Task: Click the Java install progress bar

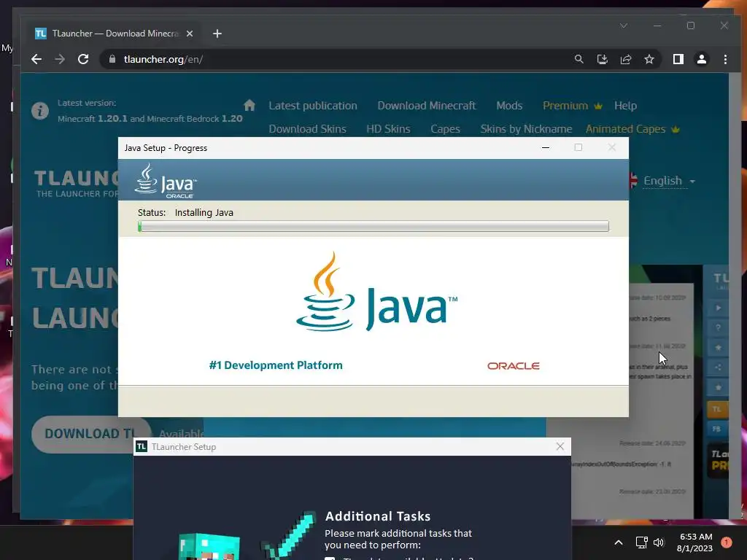Action: point(373,226)
